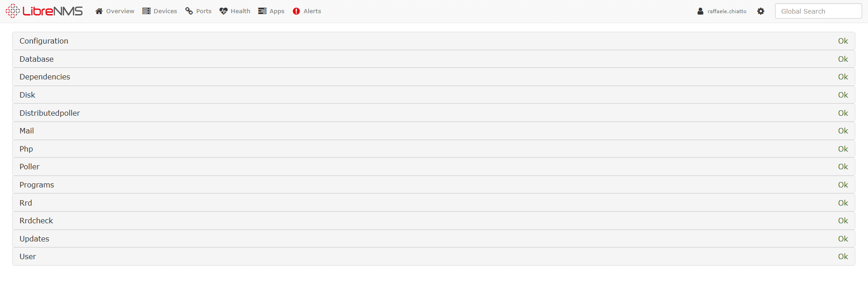
Task: Click the Apps list icon
Action: tap(262, 11)
